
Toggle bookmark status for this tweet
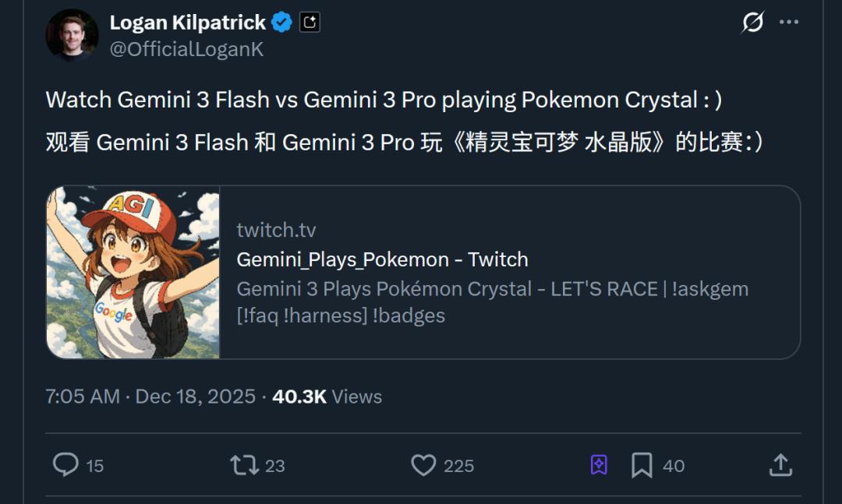coord(641,465)
